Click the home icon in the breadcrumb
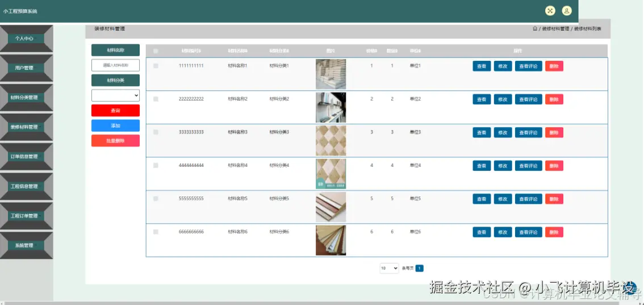This screenshot has width=644, height=305. coord(535,29)
